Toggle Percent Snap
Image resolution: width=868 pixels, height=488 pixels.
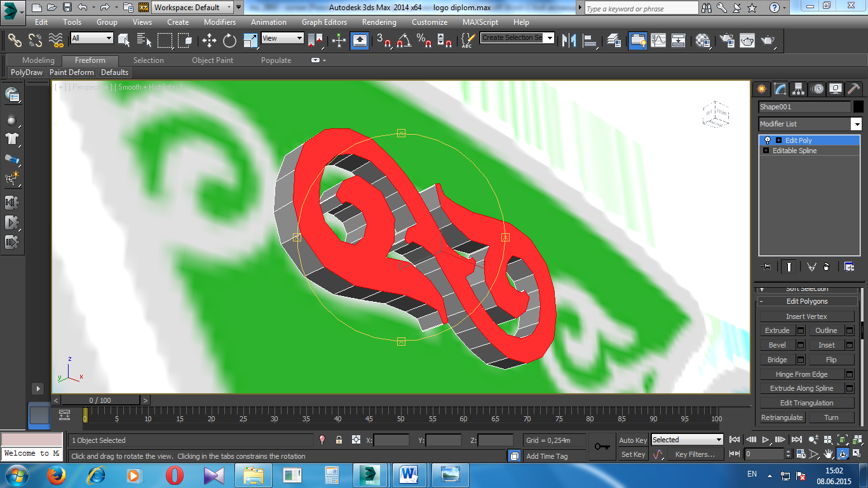click(424, 41)
